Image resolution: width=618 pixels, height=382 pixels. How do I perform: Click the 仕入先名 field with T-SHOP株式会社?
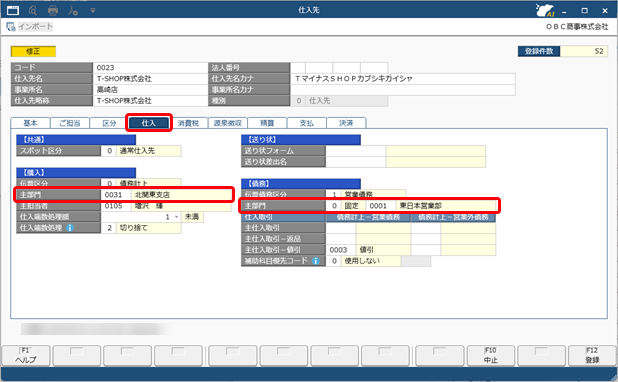click(151, 79)
